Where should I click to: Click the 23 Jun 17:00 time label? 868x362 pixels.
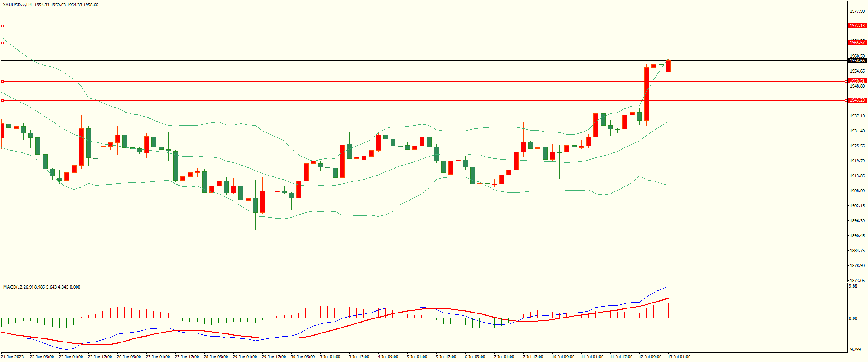pyautogui.click(x=100, y=357)
